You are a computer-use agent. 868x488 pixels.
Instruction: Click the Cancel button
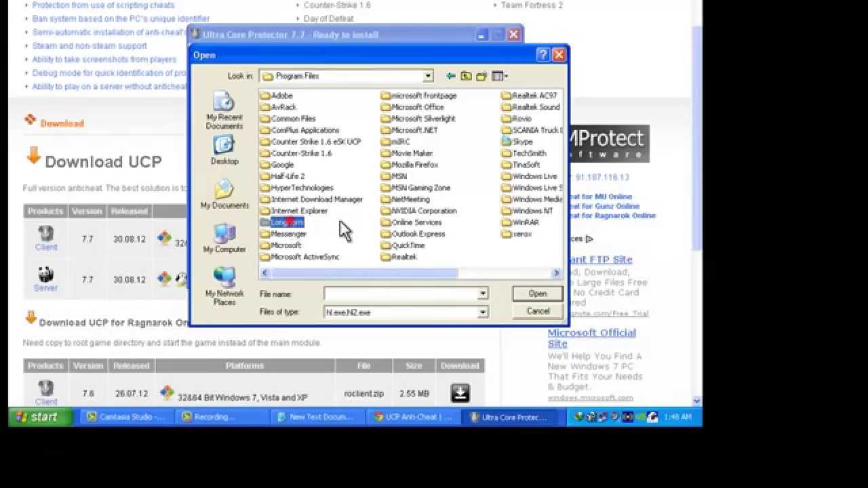pos(538,311)
